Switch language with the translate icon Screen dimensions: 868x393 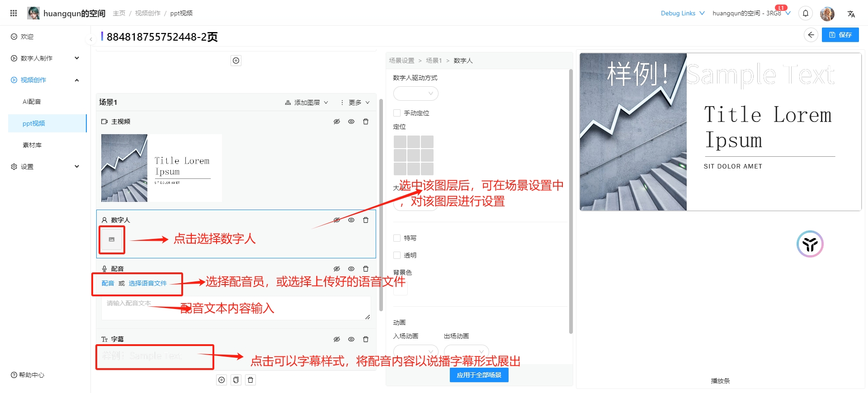pos(851,14)
